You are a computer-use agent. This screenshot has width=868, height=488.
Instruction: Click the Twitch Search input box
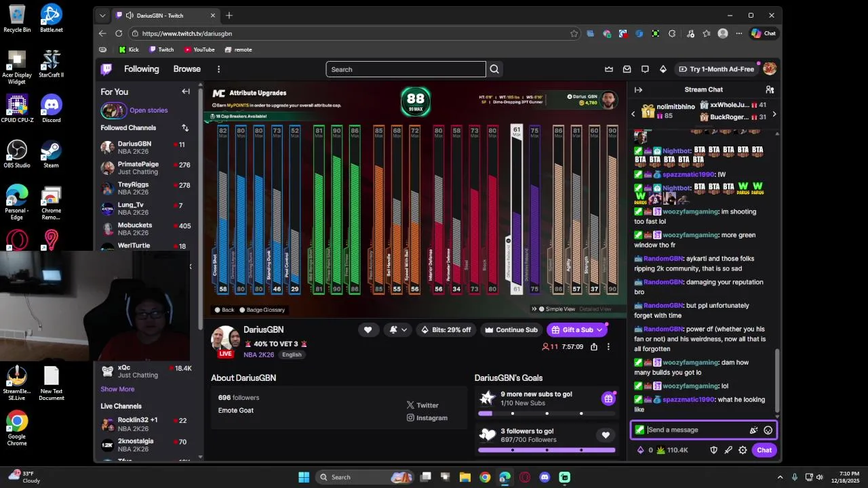click(x=406, y=69)
